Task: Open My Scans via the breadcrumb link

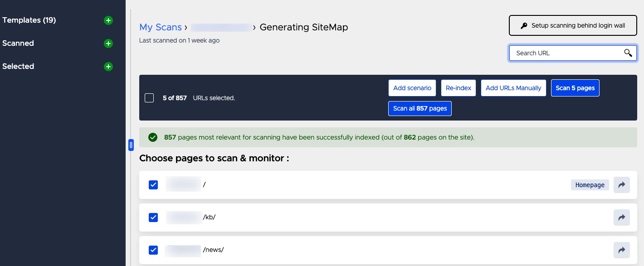Action: point(161,27)
